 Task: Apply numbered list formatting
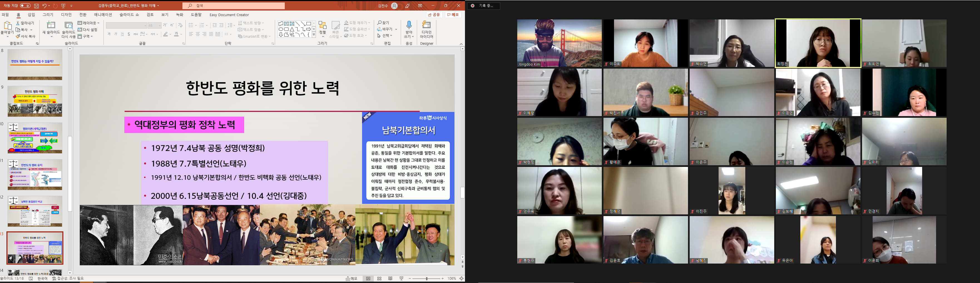click(x=202, y=25)
